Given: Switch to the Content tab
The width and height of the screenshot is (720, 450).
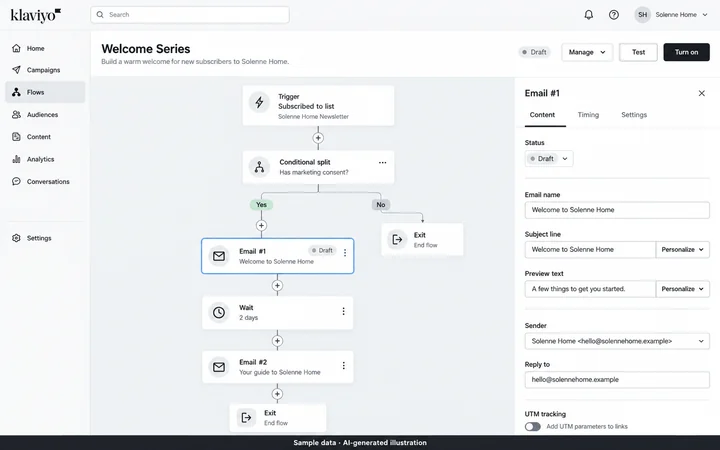Looking at the screenshot, I should [x=542, y=115].
